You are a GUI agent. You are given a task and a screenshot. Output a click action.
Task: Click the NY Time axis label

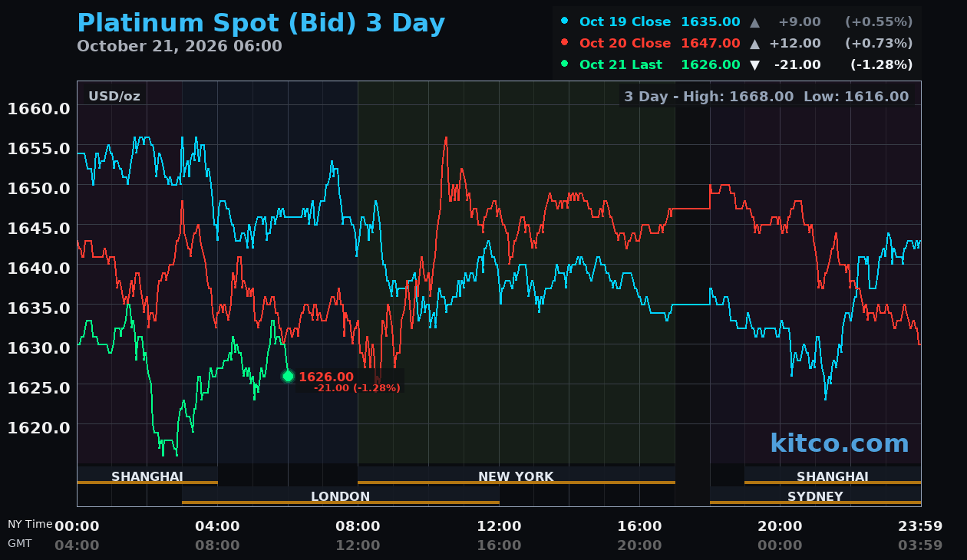coord(30,524)
